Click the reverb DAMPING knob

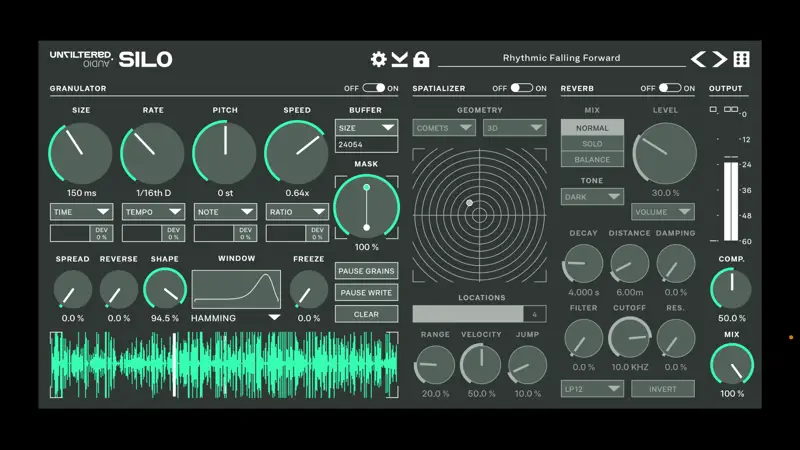pos(676,264)
